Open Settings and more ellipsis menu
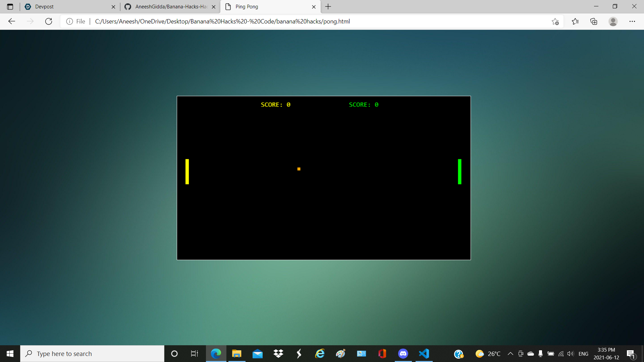Screen dimensions: 644x362 click(x=632, y=21)
